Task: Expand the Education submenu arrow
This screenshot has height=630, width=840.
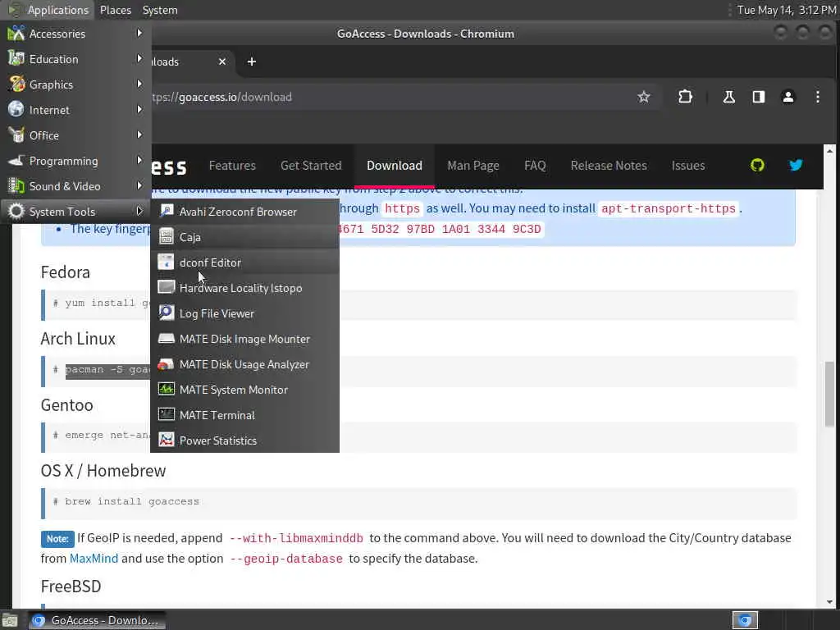Action: [x=139, y=58]
